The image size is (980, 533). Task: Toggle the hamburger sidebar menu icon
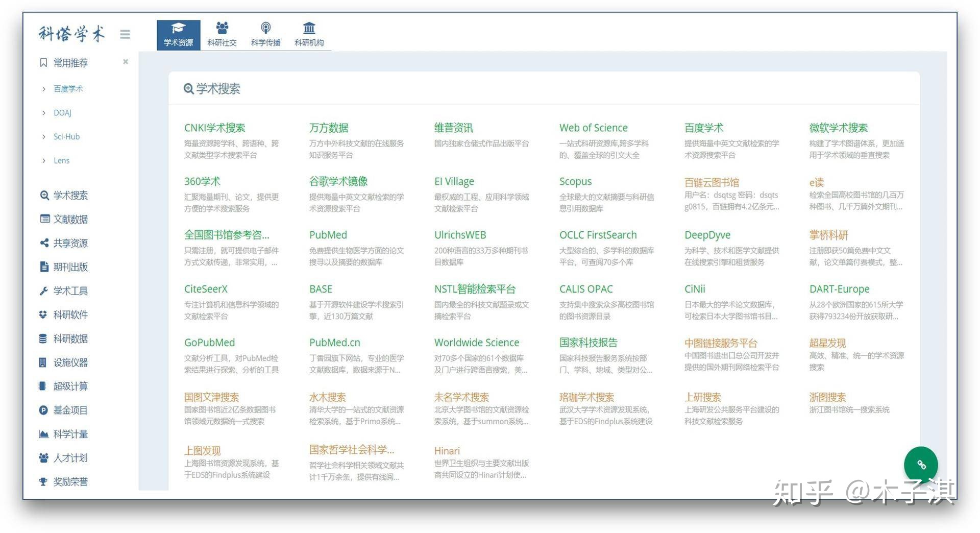125,34
